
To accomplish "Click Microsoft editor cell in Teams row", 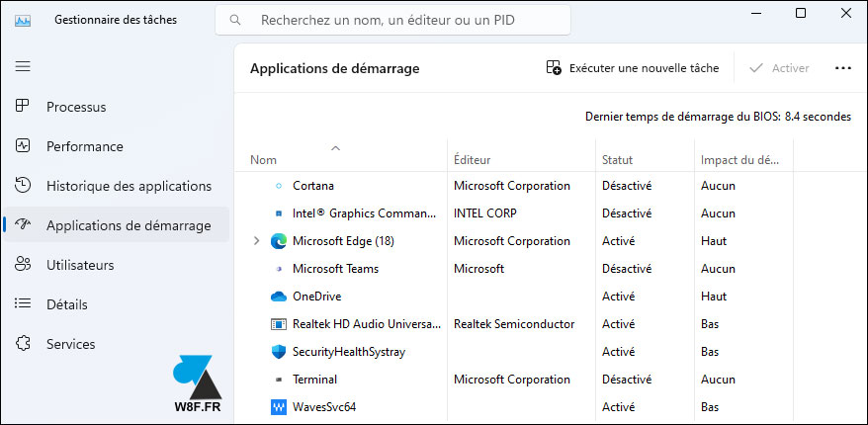I will pyautogui.click(x=478, y=269).
